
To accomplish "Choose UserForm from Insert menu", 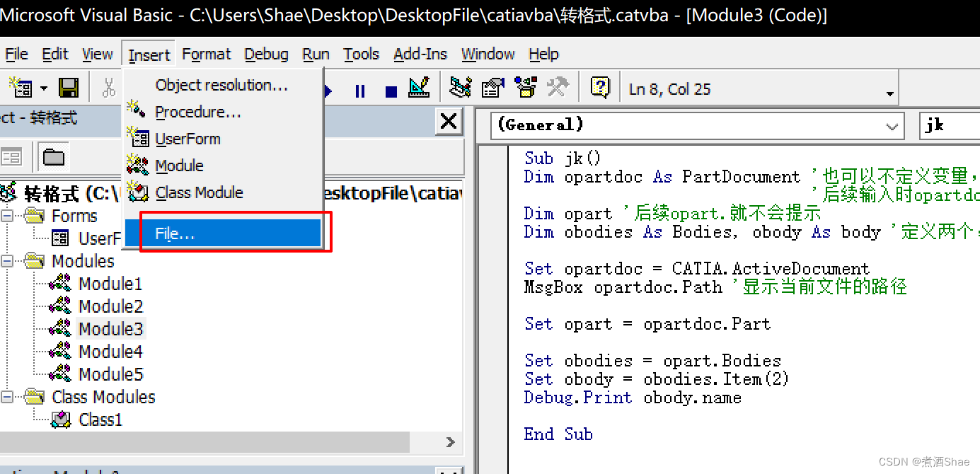I will point(224,139).
